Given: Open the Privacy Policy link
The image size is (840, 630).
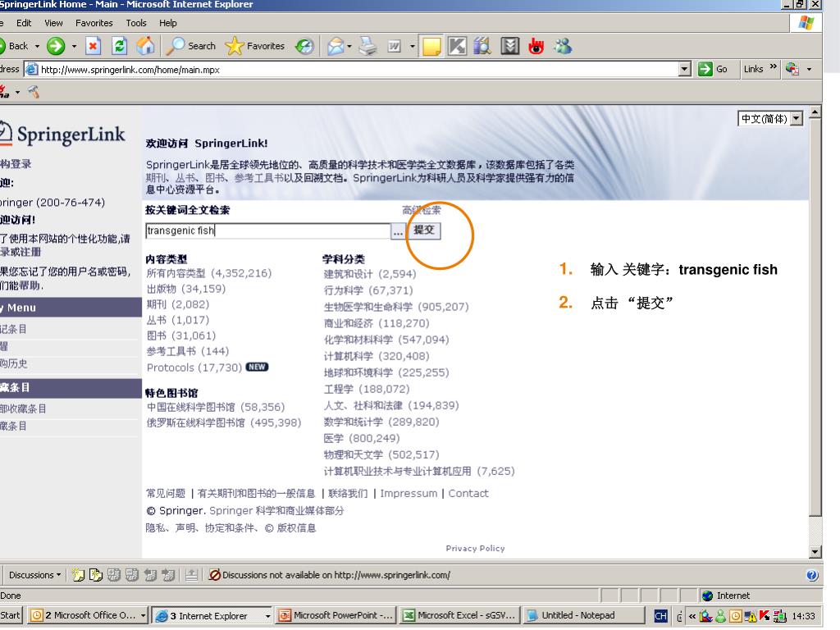Looking at the screenshot, I should point(475,549).
